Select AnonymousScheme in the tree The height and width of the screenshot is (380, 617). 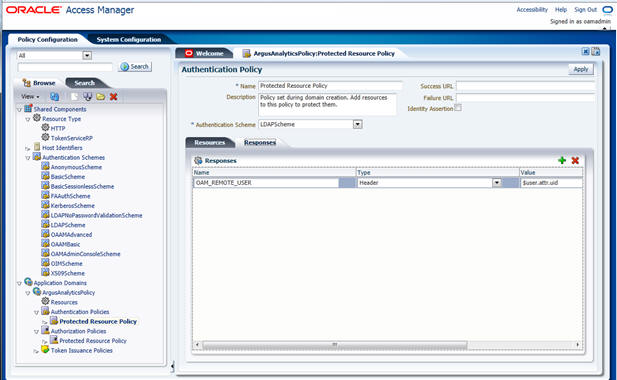(76, 167)
